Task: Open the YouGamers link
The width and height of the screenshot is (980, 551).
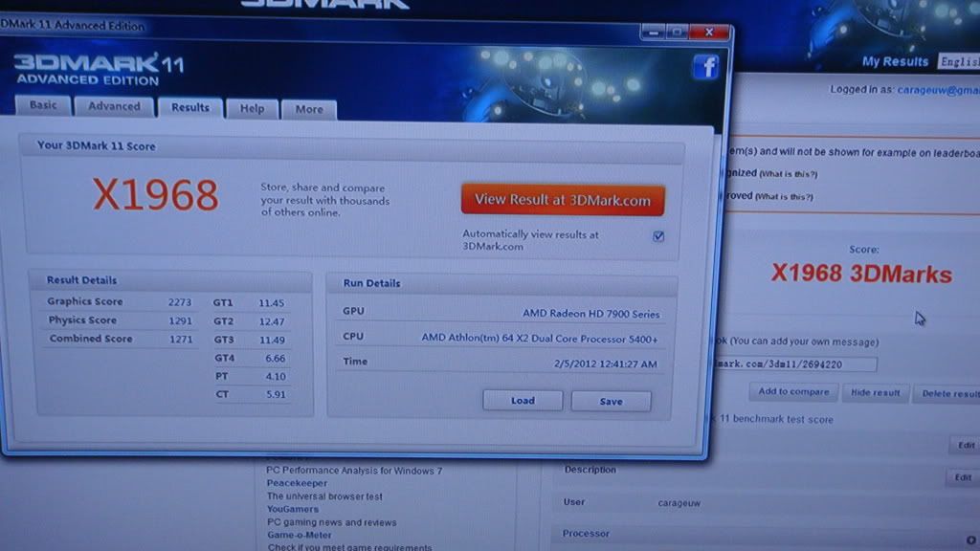Action: tap(292, 510)
